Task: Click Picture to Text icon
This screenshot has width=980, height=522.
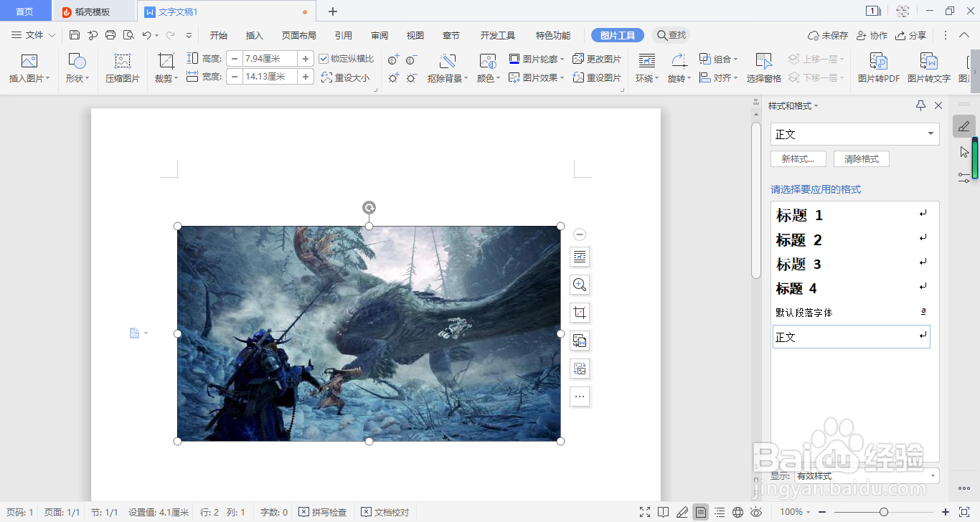Action: (928, 62)
